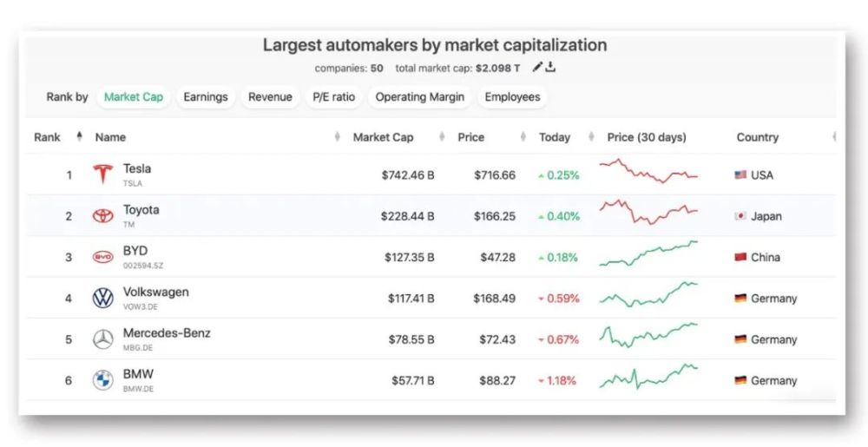Sort the table by Rank column

(48, 137)
